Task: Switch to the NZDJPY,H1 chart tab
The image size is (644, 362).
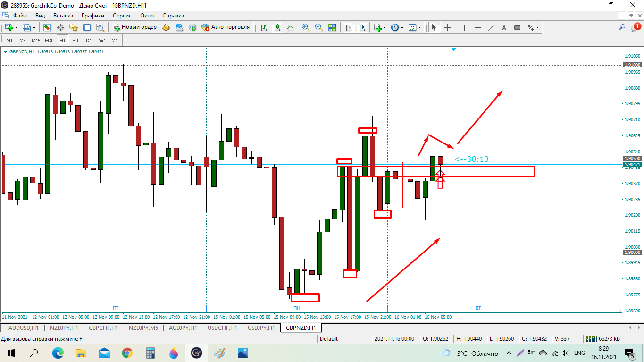Action: pyautogui.click(x=63, y=328)
